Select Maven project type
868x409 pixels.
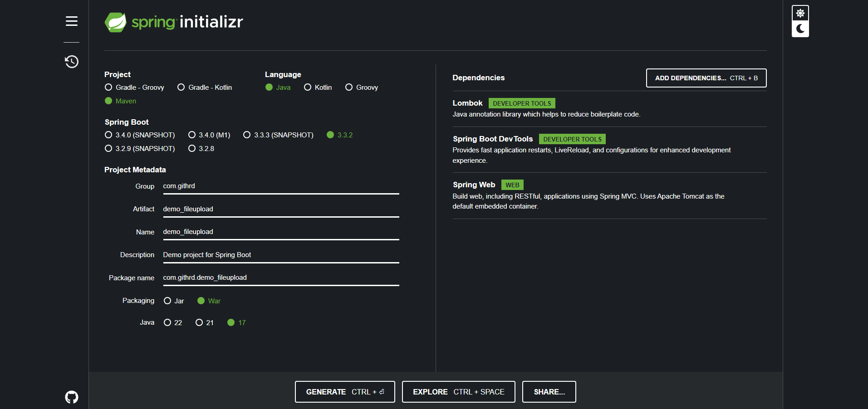pyautogui.click(x=120, y=101)
